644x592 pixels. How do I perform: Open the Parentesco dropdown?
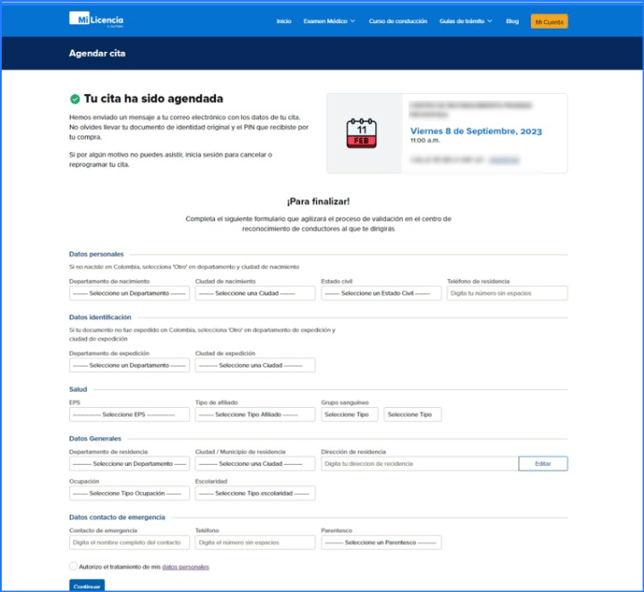pos(381,542)
